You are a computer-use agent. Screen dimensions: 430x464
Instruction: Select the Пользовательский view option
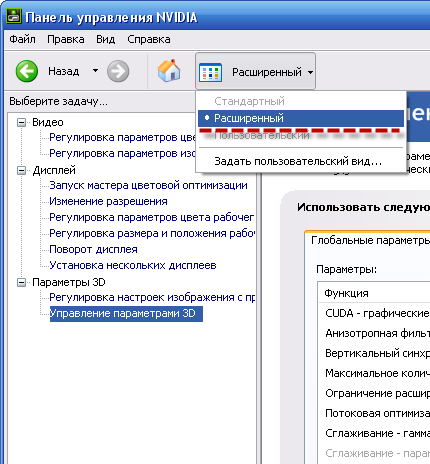[x=301, y=135]
